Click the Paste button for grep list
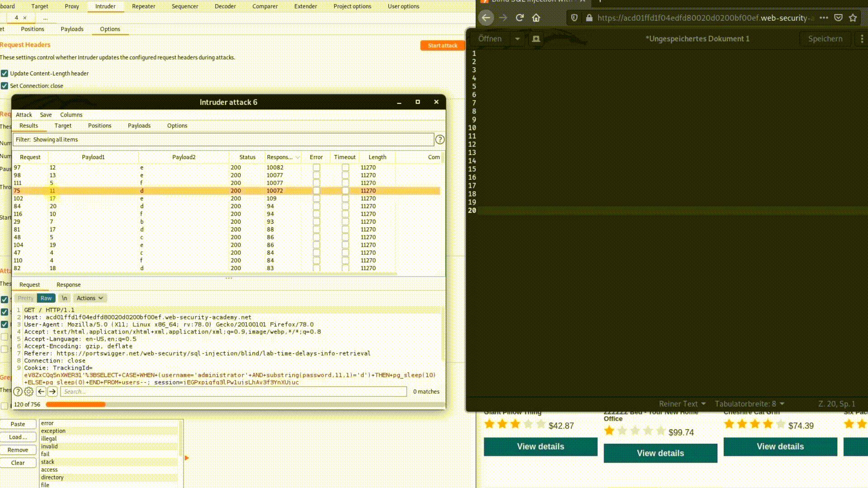This screenshot has width=868, height=488. point(18,424)
